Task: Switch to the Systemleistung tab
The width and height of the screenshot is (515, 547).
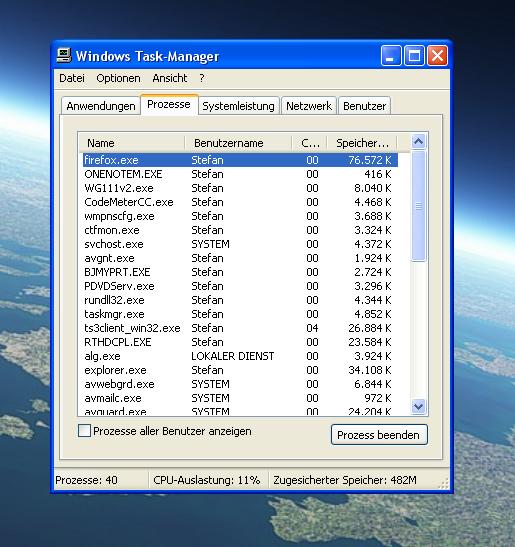Action: (238, 106)
